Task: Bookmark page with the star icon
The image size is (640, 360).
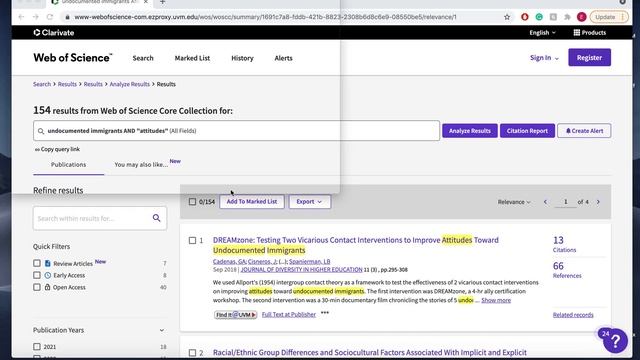Action: (x=507, y=17)
